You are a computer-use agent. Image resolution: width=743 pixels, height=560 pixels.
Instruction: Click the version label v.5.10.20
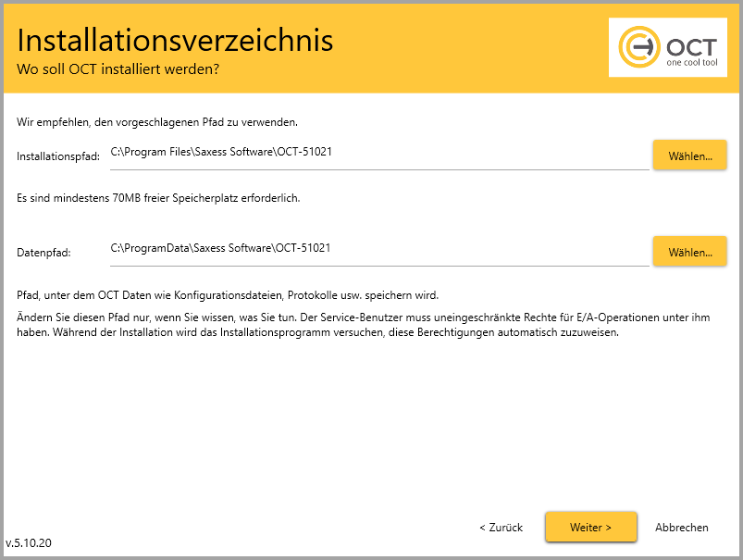(29, 543)
